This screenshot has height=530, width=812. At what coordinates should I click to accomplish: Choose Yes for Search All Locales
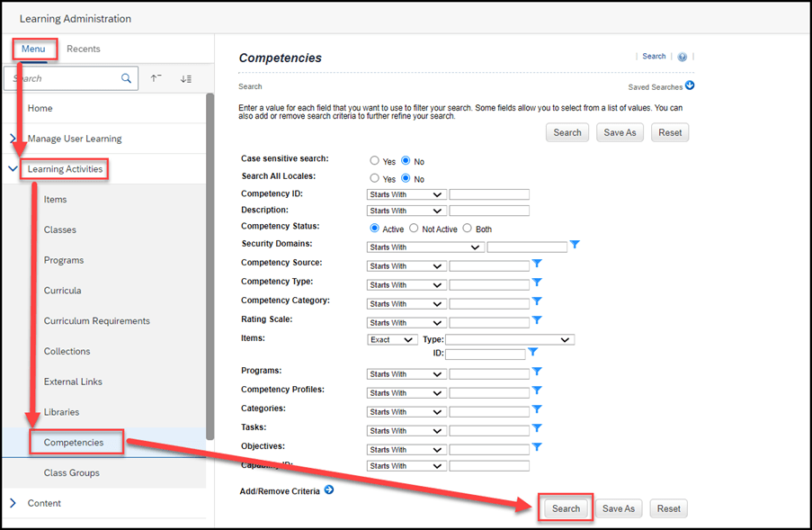click(x=375, y=179)
